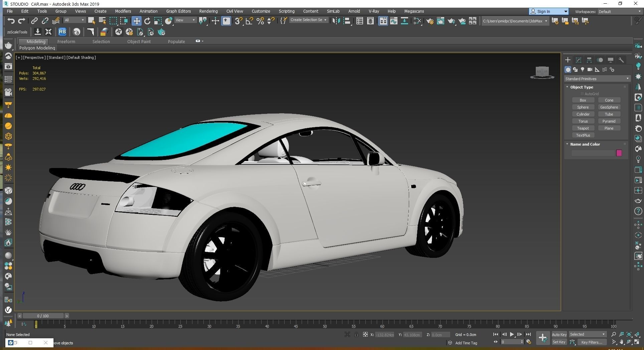Click the RB toolbar icon
Viewport: 644px width, 350px height.
[x=62, y=32]
